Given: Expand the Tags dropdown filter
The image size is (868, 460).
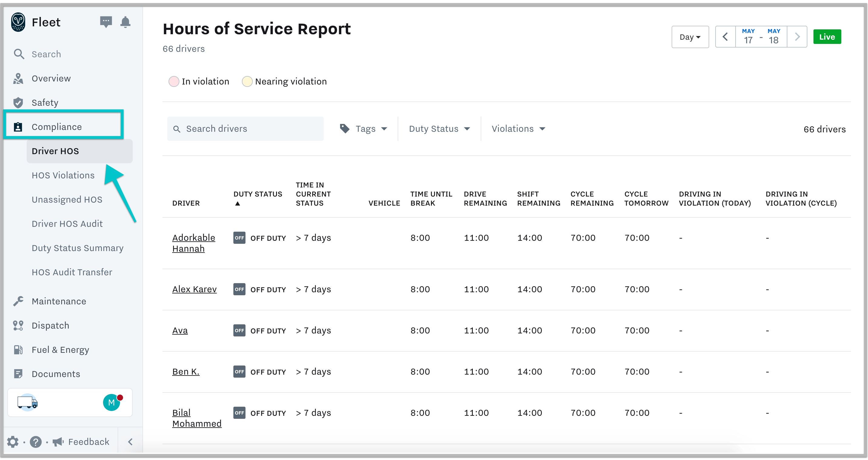Looking at the screenshot, I should click(x=365, y=128).
